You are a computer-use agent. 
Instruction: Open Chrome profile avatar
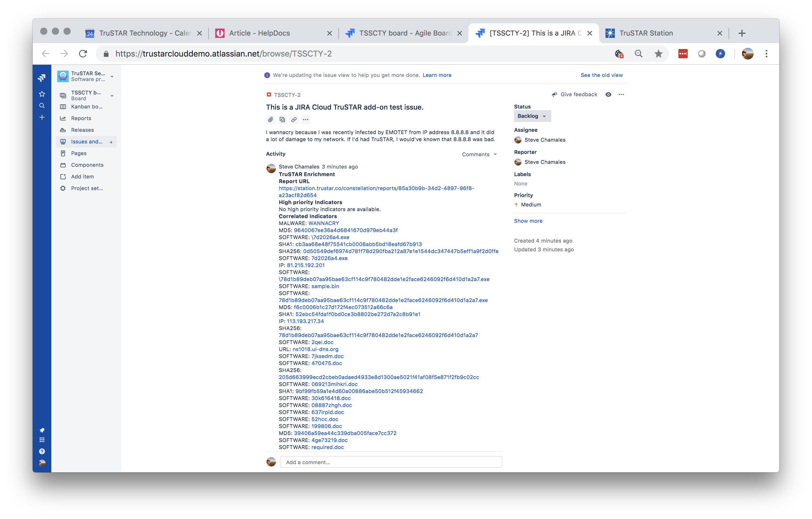(748, 54)
